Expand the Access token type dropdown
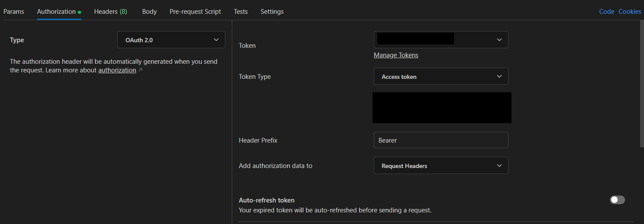This screenshot has height=224, width=644. pyautogui.click(x=441, y=77)
